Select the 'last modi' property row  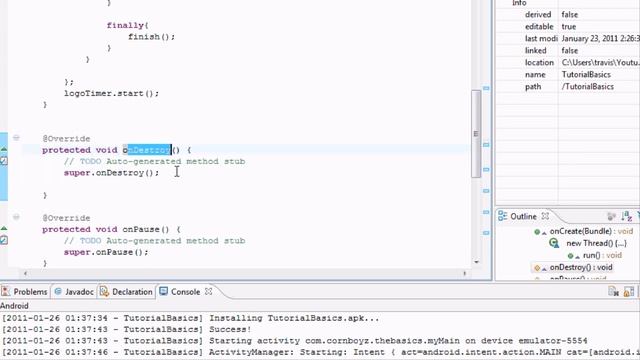568,38
